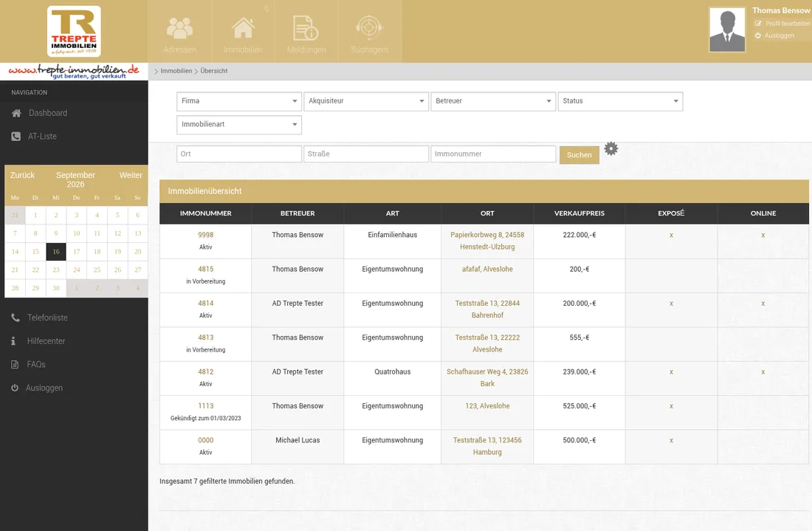The image size is (812, 531).
Task: Click the Telefonliste handset icon
Action: click(x=16, y=318)
